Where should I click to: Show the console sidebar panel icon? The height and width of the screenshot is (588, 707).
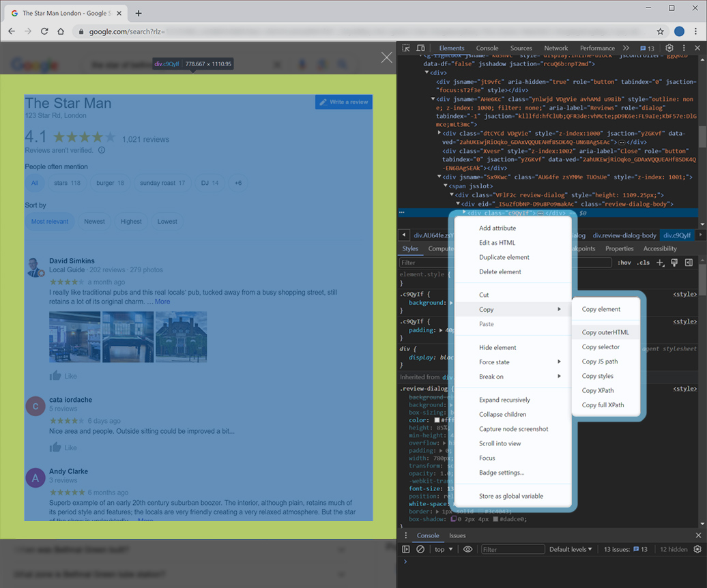(406, 549)
